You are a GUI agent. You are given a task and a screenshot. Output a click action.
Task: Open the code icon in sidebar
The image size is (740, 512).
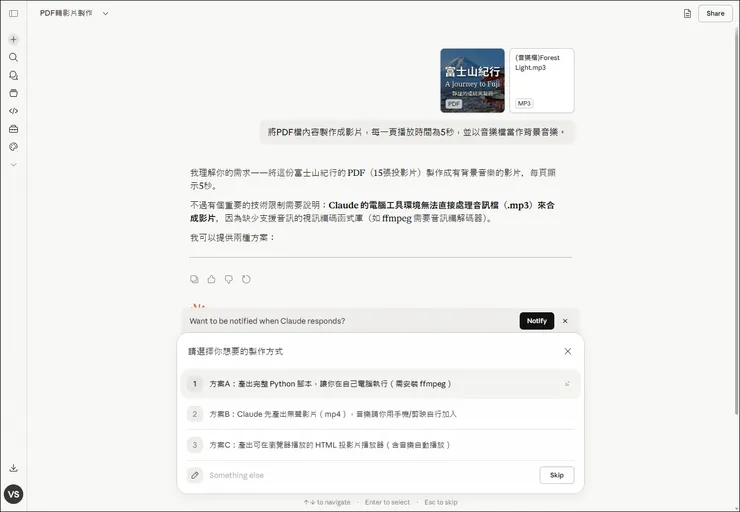(14, 111)
